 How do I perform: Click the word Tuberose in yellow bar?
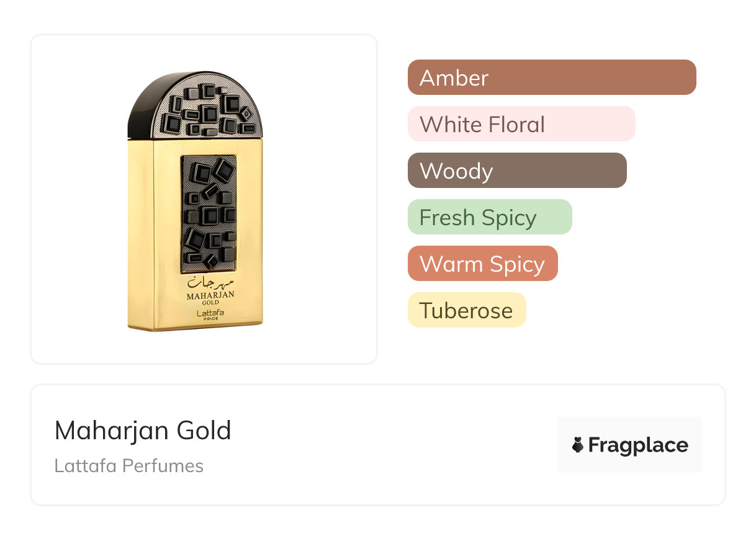click(x=466, y=310)
